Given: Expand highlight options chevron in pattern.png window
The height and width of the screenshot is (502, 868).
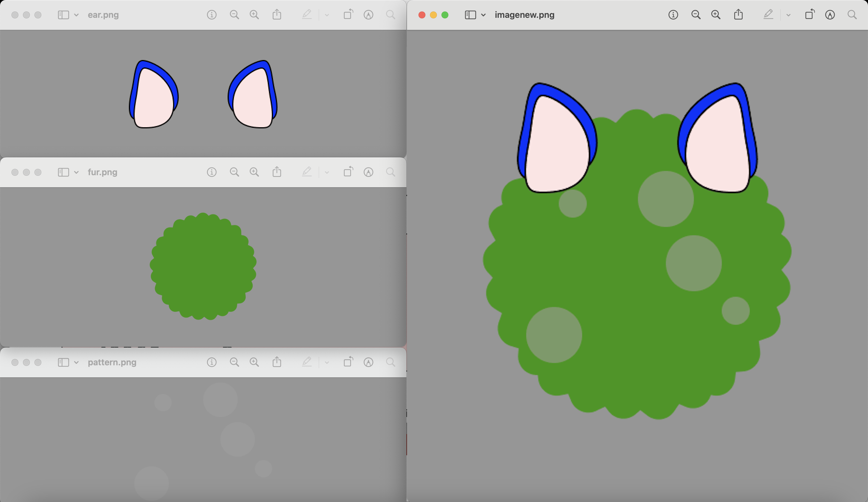Looking at the screenshot, I should point(327,363).
